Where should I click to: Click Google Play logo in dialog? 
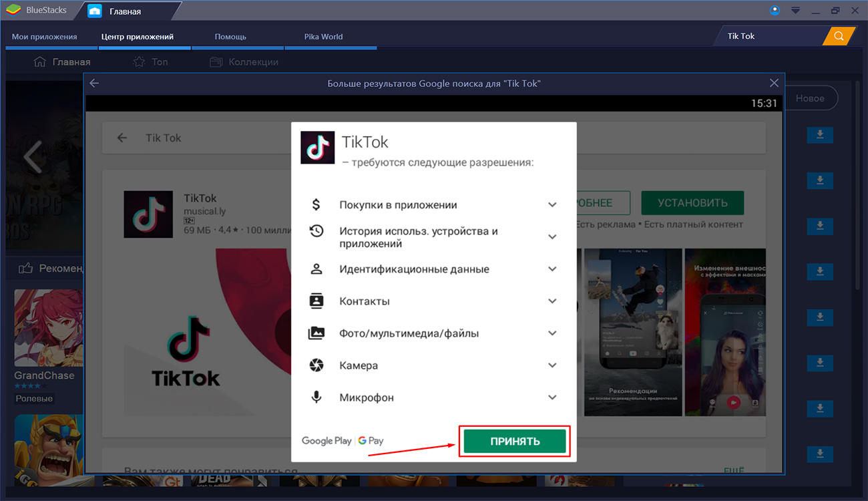coord(327,441)
